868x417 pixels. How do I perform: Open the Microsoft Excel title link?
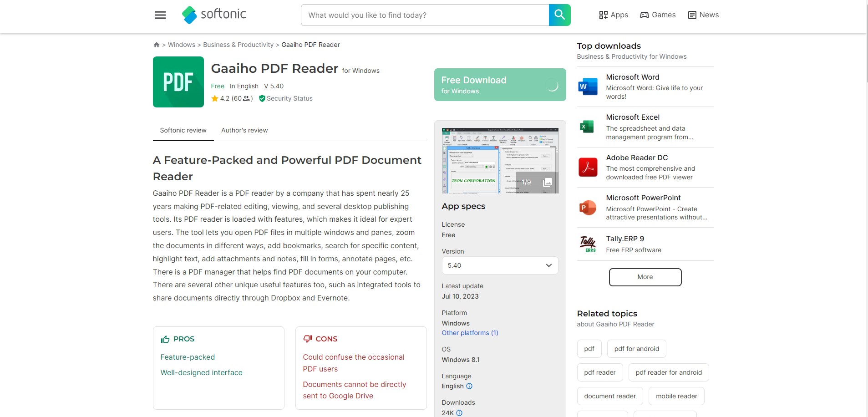(633, 117)
